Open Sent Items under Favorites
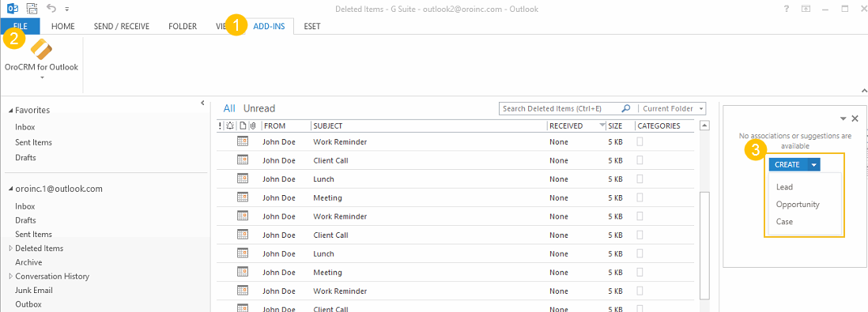 (x=33, y=142)
